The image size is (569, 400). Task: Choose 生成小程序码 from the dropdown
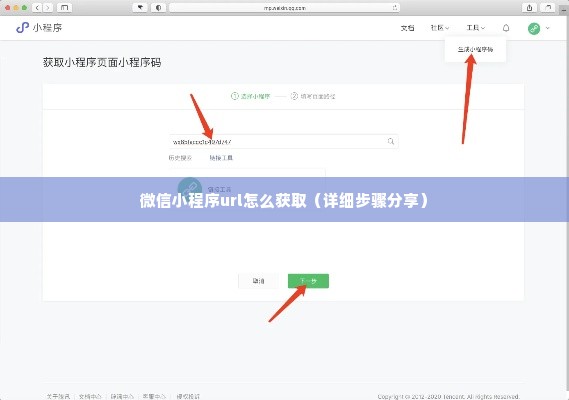pos(475,49)
